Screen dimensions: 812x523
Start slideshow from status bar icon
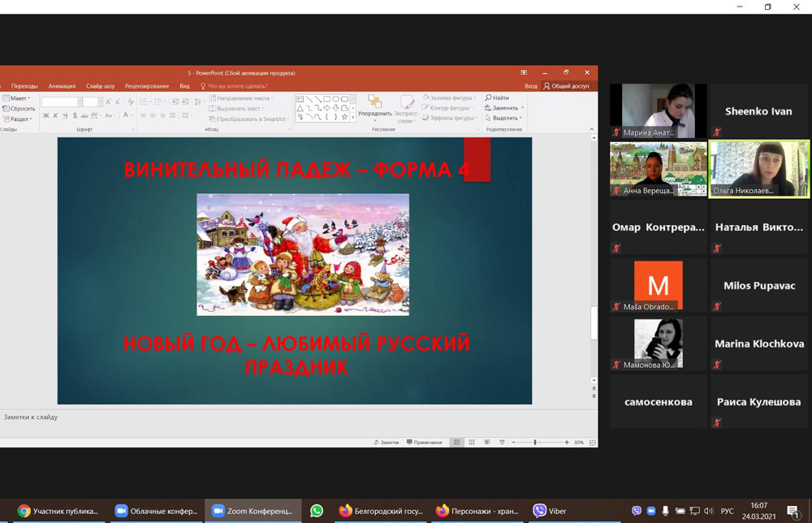(502, 443)
